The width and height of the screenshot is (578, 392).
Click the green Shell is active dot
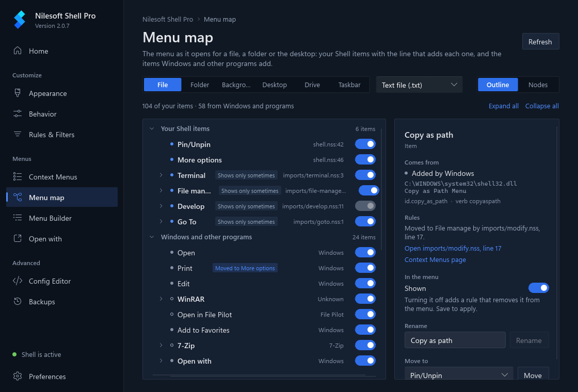[14, 354]
